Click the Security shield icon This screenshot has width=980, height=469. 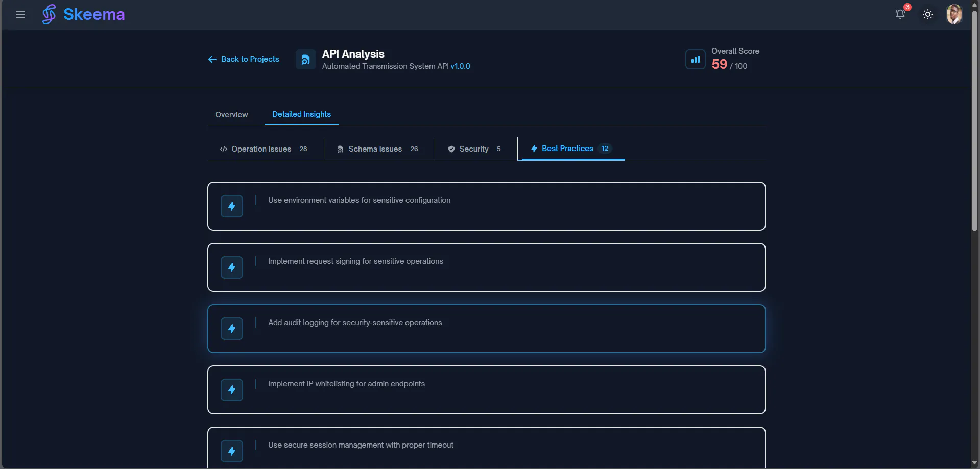pos(451,149)
